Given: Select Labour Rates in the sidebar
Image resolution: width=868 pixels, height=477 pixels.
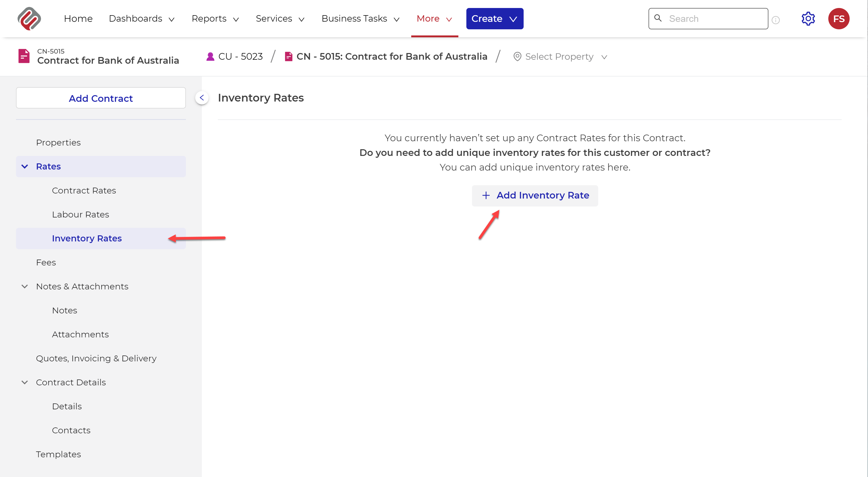Looking at the screenshot, I should pos(80,215).
